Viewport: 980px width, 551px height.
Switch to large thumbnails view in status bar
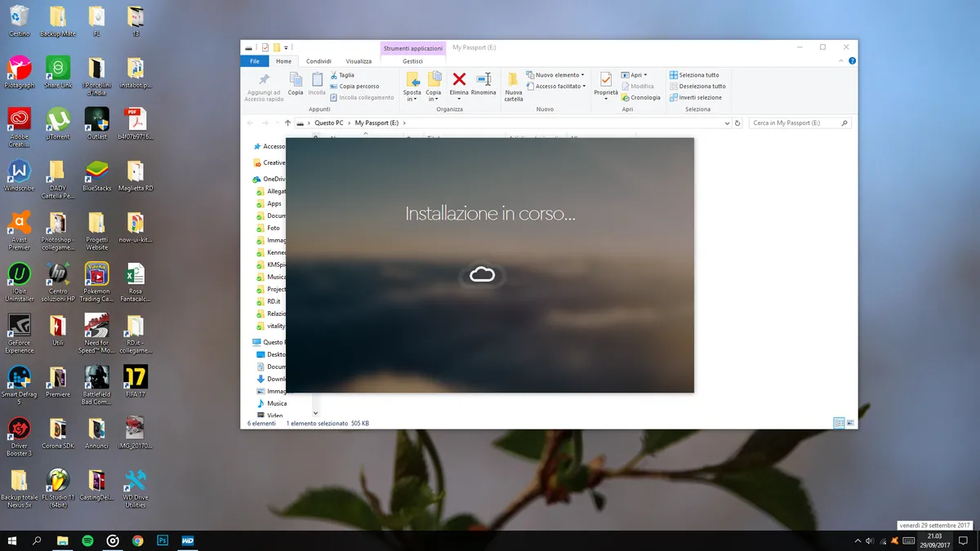pyautogui.click(x=850, y=423)
